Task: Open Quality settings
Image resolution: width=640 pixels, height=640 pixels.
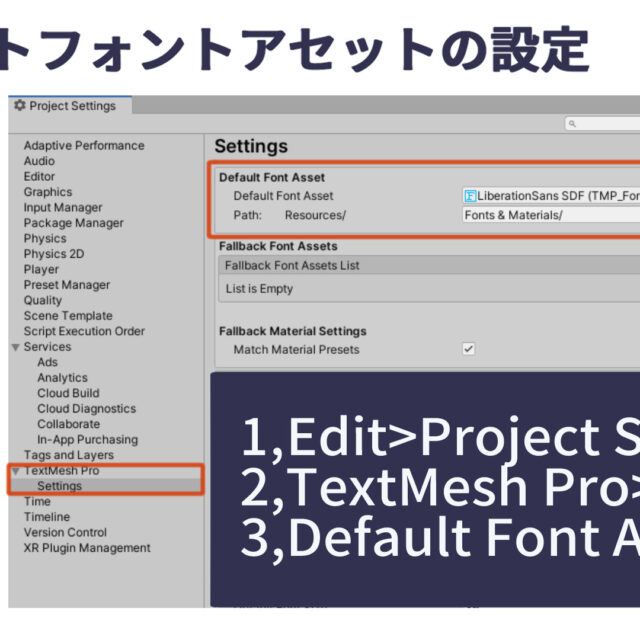Action: pos(43,300)
